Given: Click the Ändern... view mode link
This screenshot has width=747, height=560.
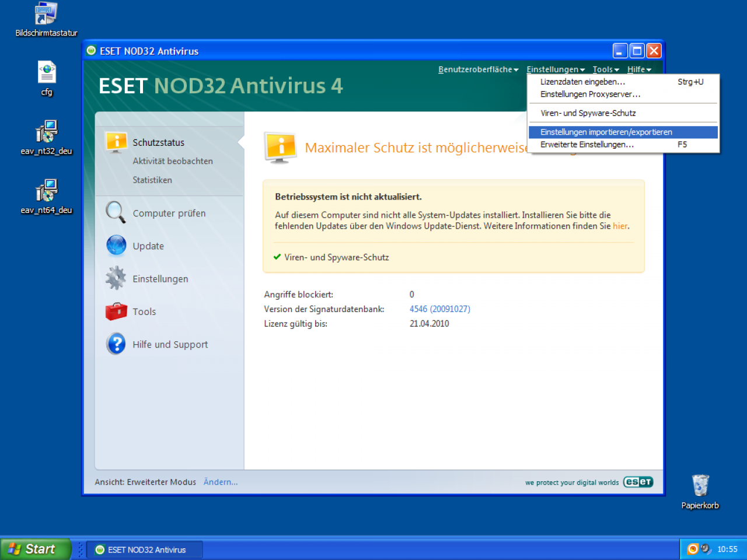Looking at the screenshot, I should coord(221,482).
